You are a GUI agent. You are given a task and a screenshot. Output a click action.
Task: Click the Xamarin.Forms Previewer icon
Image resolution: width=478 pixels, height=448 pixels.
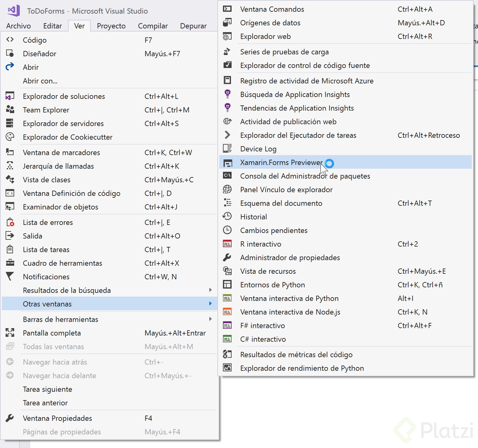[228, 163]
